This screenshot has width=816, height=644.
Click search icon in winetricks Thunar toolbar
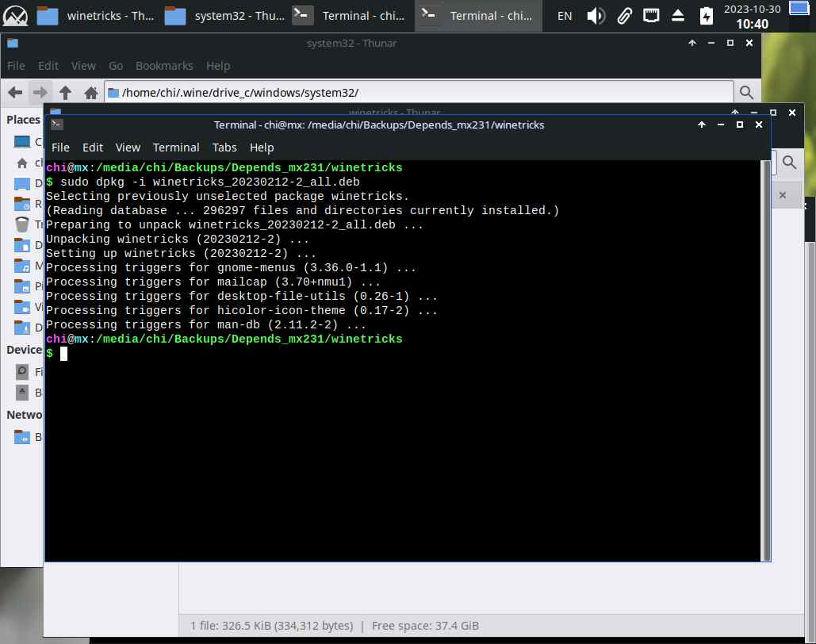pyautogui.click(x=790, y=163)
